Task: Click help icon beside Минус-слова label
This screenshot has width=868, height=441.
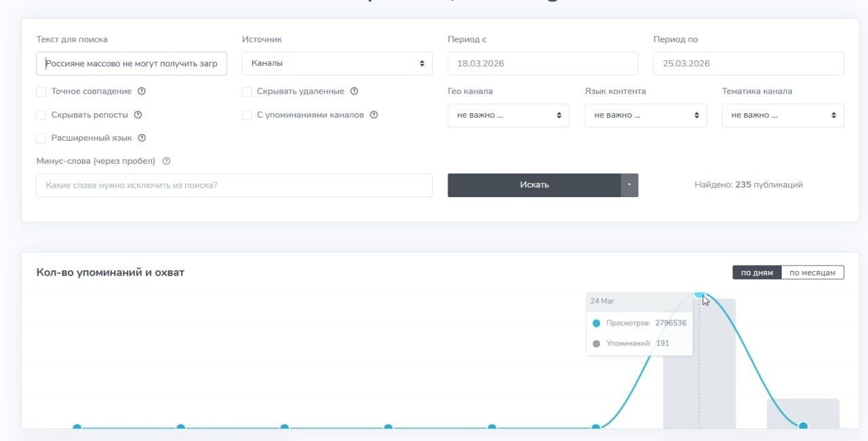Action: pos(166,161)
